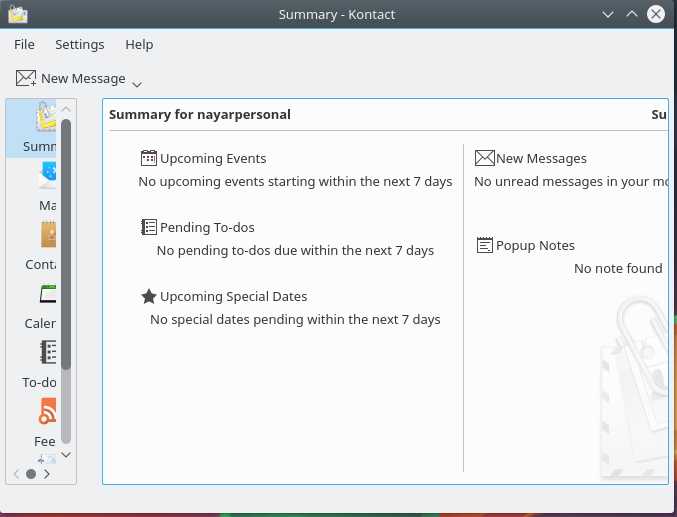
Task: Click the Upcoming Special Dates star icon
Action: pos(149,296)
